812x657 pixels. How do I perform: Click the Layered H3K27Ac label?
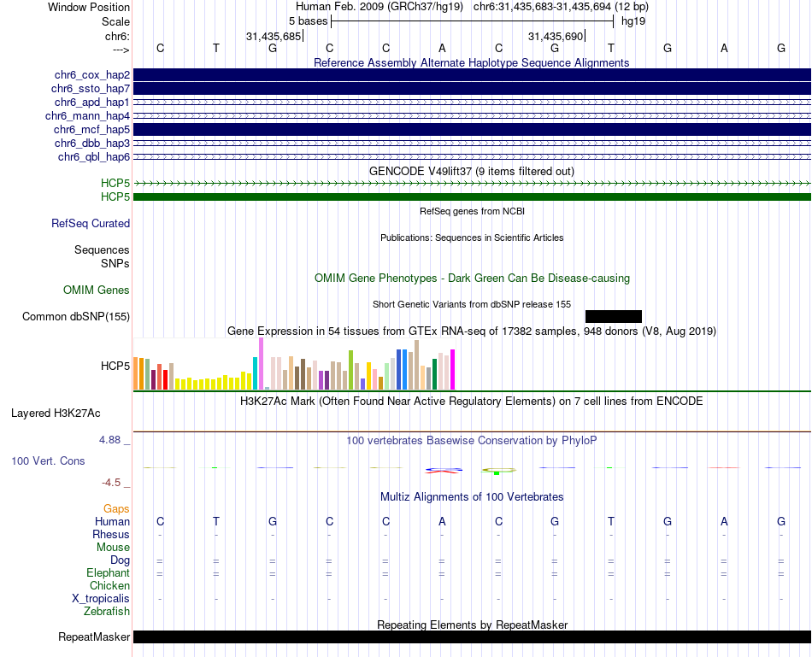click(56, 414)
